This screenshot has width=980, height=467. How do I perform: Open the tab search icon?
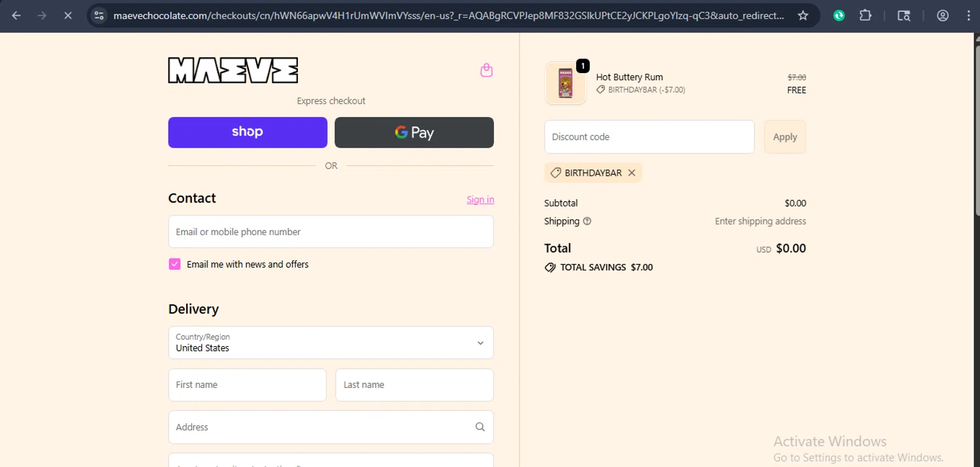[x=904, y=16]
